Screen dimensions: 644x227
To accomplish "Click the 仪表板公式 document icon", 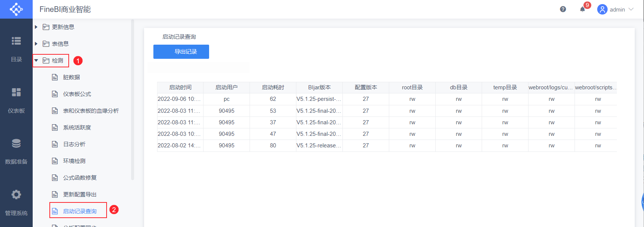I will coord(55,94).
